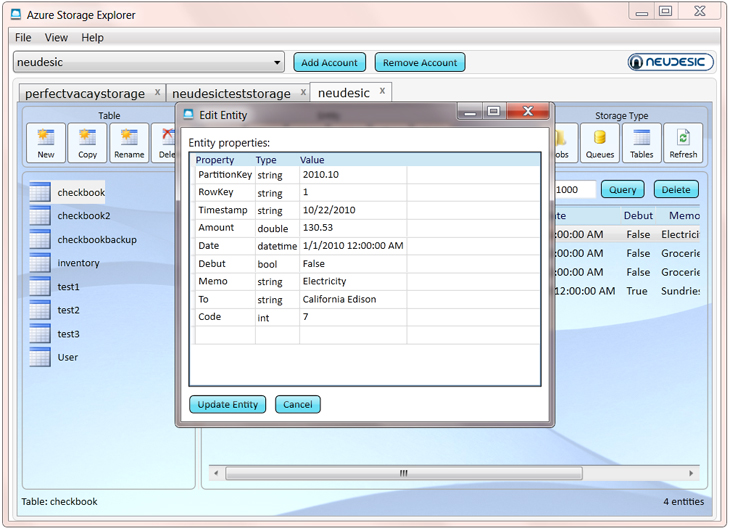Image resolution: width=730 pixels, height=531 pixels.
Task: Click the scrollbar right arrow
Action: [691, 473]
